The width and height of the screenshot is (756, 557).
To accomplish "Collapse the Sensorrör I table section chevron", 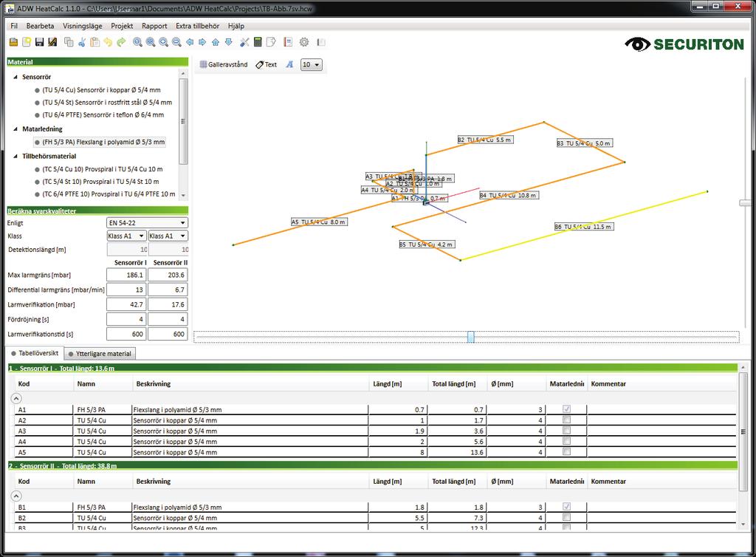I will click(x=16, y=398).
